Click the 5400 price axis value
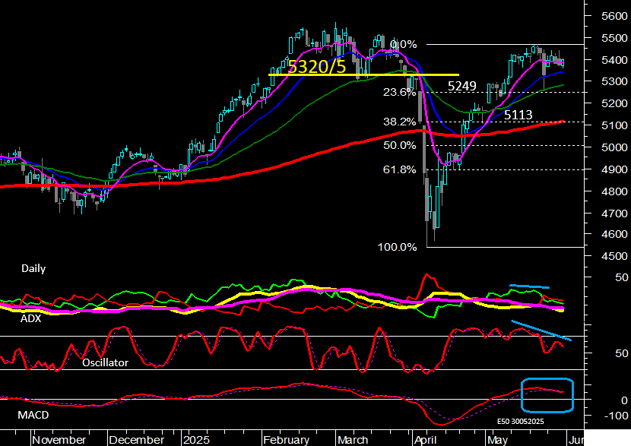 614,60
